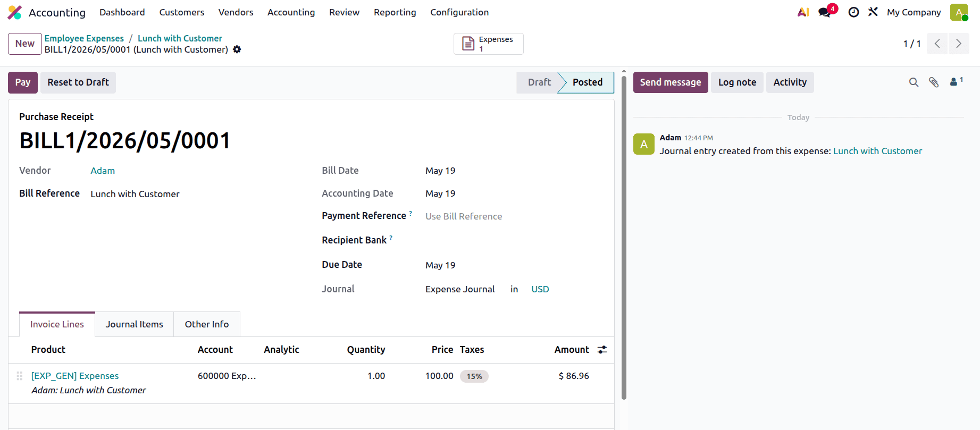Open the activities clock icon
The image size is (980, 430).
click(853, 12)
